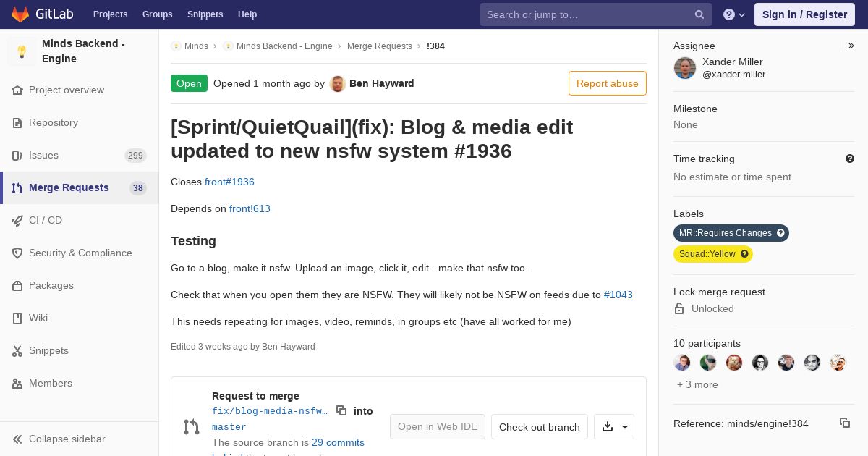The height and width of the screenshot is (456, 868).
Task: Click the Merge Requests breadcrumb link
Action: pos(380,46)
